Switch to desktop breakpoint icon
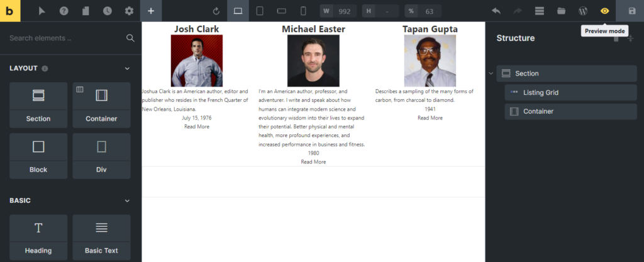 [238, 11]
